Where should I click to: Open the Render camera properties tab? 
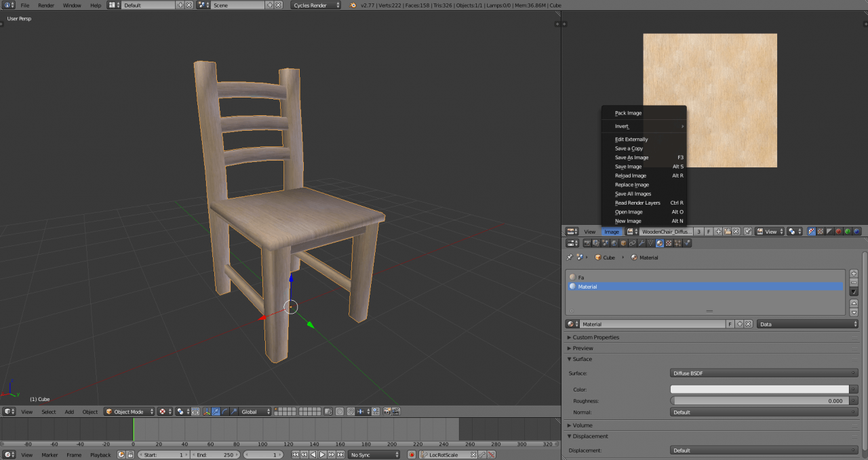[x=587, y=243]
